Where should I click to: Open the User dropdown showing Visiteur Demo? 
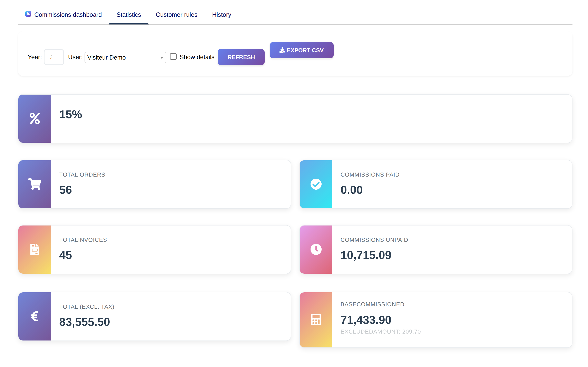click(x=125, y=57)
